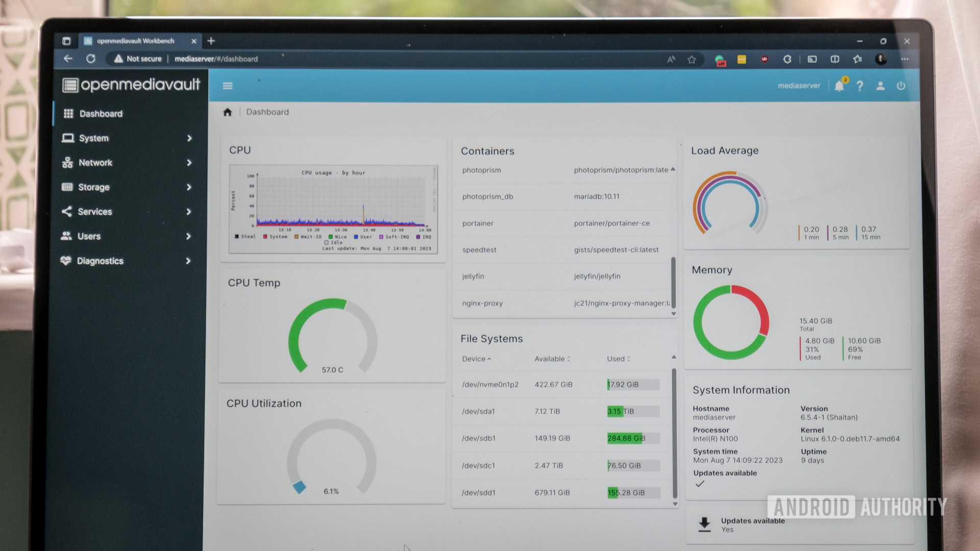Expand the System menu chevron
The height and width of the screenshot is (551, 980).
point(189,138)
